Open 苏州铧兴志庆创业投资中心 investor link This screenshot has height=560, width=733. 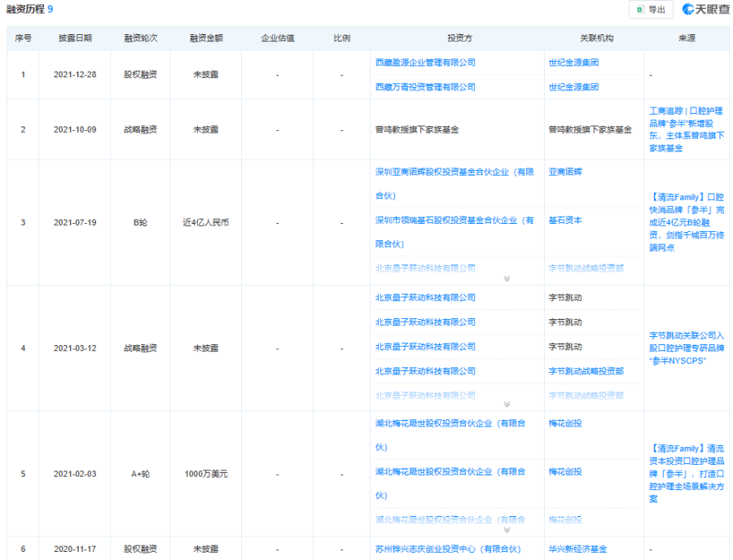point(447,549)
